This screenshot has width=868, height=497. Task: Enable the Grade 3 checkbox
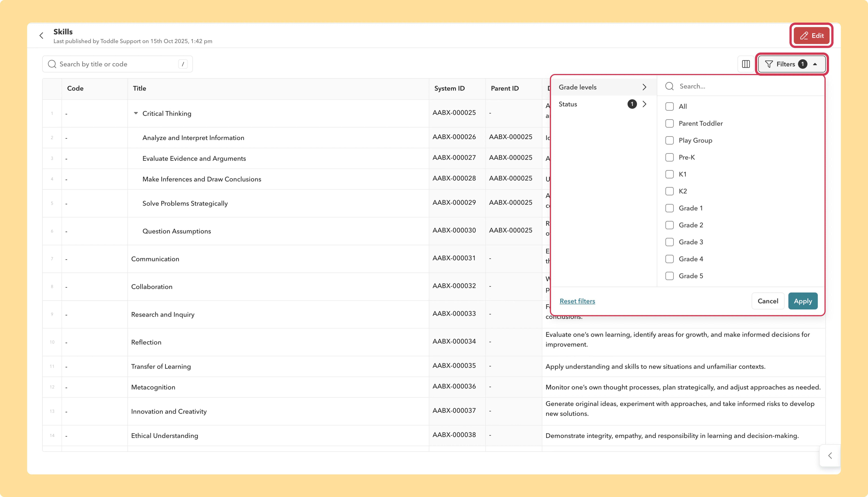[x=670, y=242]
